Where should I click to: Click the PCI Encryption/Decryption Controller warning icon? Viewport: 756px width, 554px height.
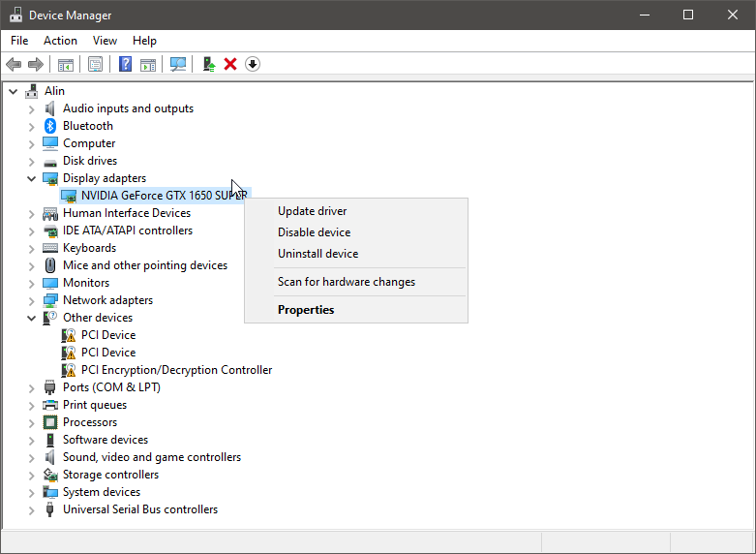click(69, 370)
